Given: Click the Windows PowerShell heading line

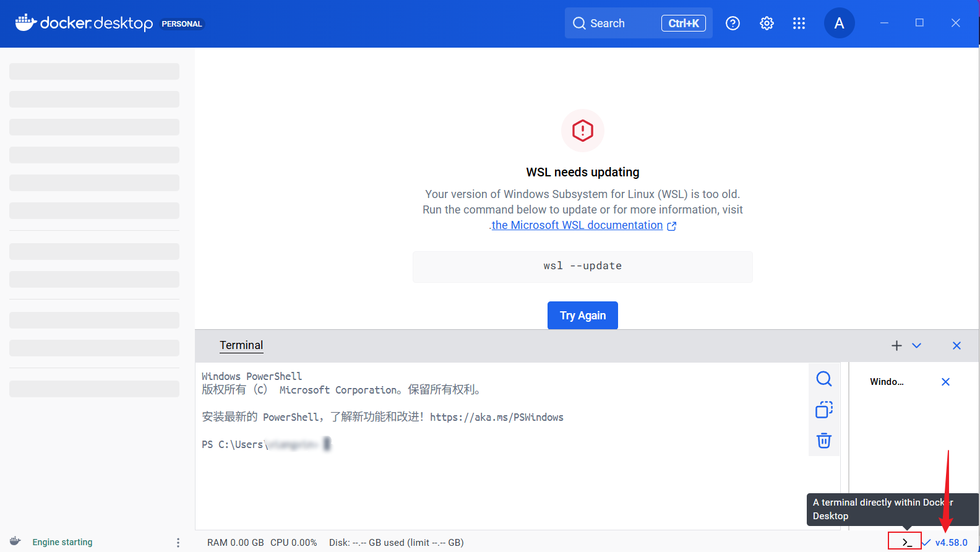Looking at the screenshot, I should point(252,376).
